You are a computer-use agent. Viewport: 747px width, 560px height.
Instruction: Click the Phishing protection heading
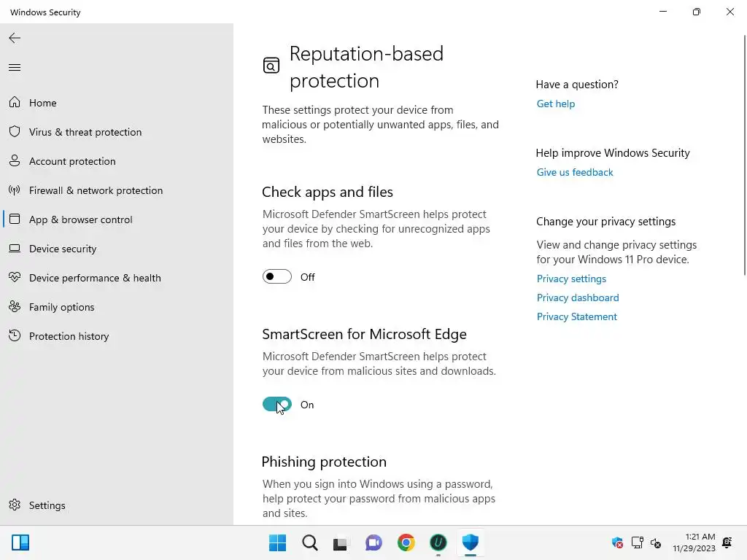tap(324, 462)
